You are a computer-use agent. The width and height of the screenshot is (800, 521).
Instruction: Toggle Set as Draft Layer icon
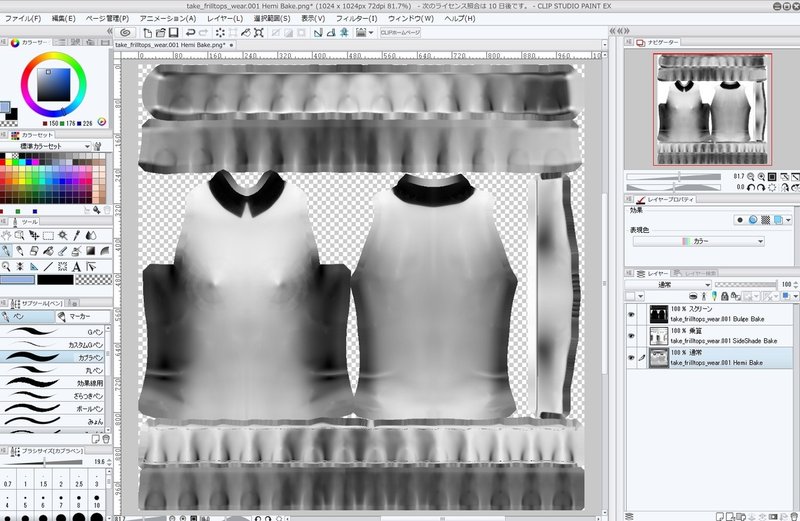click(714, 296)
